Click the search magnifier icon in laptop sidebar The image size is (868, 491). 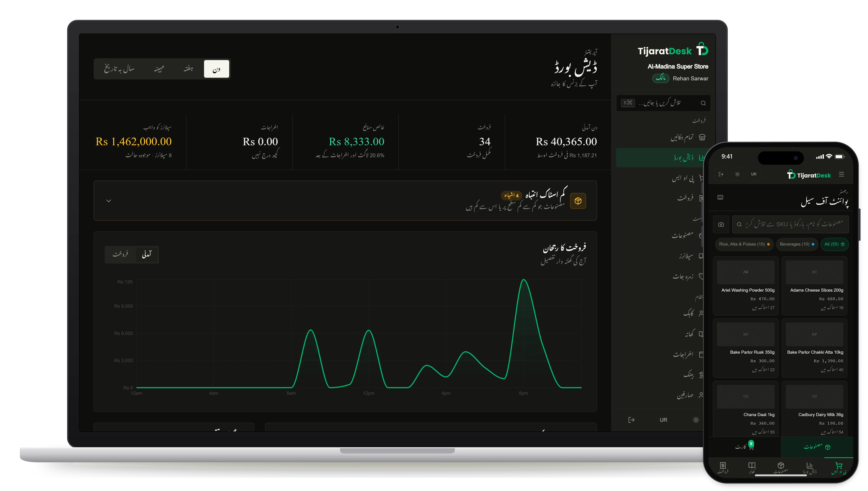(x=703, y=103)
